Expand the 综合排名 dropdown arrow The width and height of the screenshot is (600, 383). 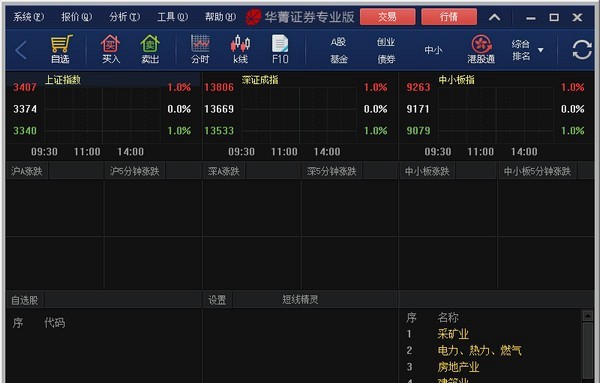pyautogui.click(x=541, y=50)
